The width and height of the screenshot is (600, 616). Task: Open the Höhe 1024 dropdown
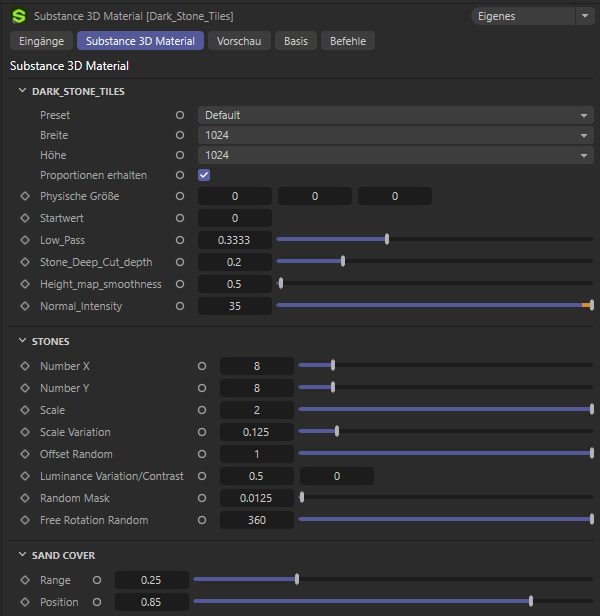(396, 155)
